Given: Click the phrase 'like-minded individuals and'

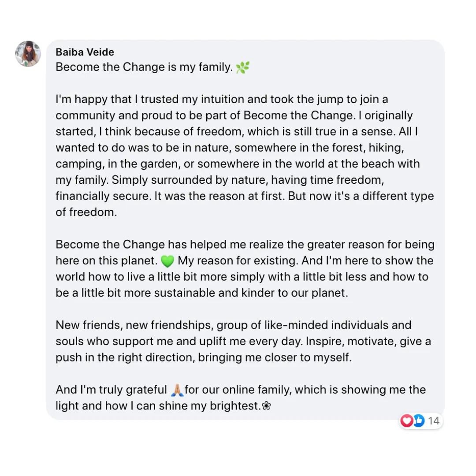Looking at the screenshot, I should (338, 325).
